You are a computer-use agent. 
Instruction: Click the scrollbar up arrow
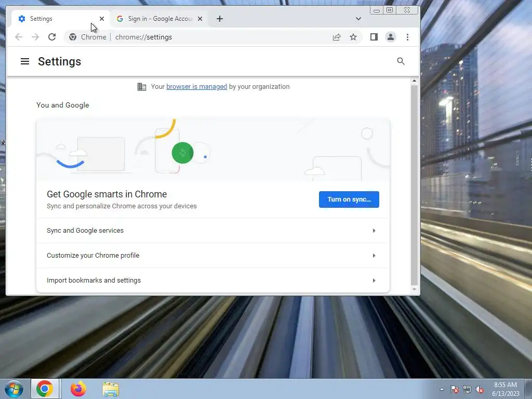(x=414, y=81)
